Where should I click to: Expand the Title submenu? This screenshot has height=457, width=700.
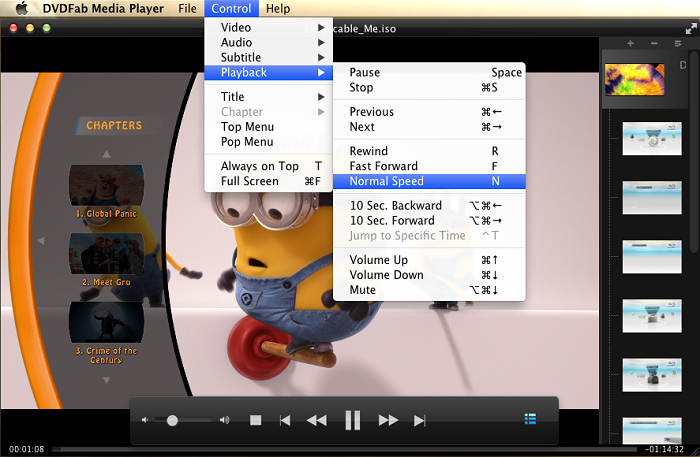point(269,96)
